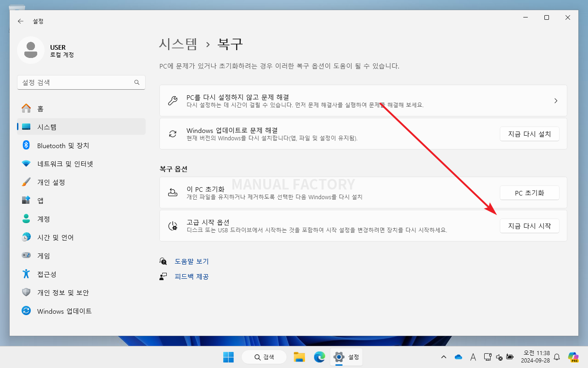The height and width of the screenshot is (368, 588).
Task: Click the 지금 다시 설치 button
Action: [530, 134]
